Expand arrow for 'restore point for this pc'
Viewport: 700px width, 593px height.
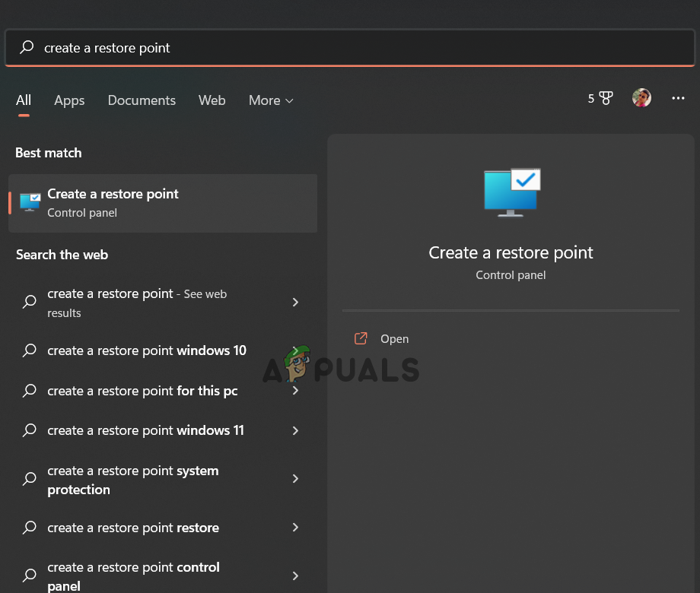coord(295,391)
